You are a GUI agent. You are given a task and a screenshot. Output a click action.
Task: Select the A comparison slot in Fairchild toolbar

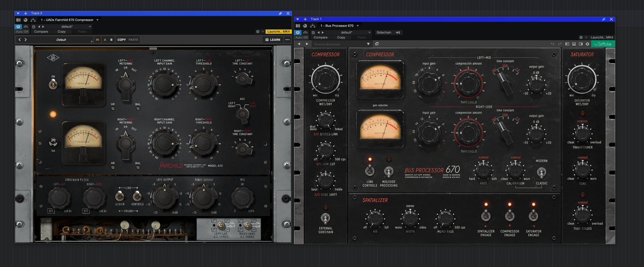pyautogui.click(x=105, y=40)
